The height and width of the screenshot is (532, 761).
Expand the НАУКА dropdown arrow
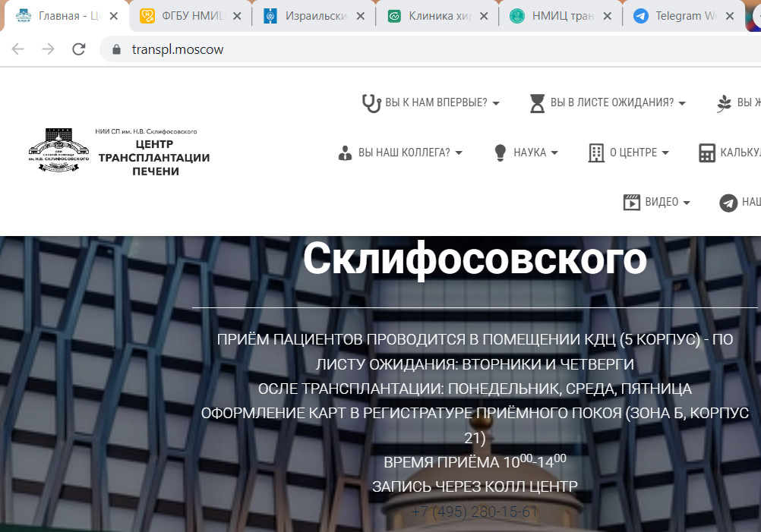coord(554,153)
